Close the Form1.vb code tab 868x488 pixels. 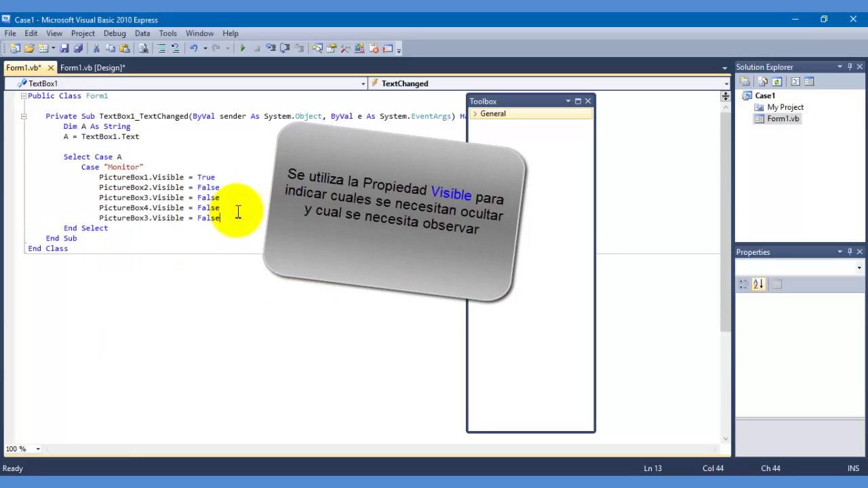(x=50, y=68)
